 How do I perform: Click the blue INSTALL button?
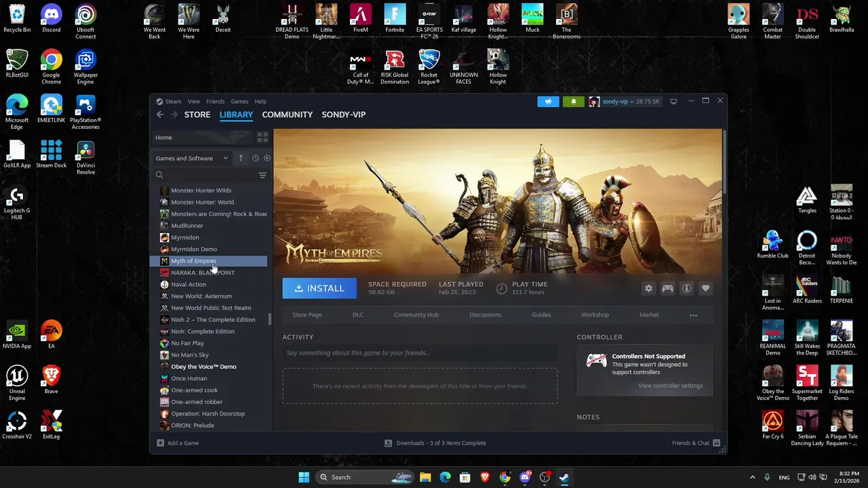pyautogui.click(x=319, y=288)
